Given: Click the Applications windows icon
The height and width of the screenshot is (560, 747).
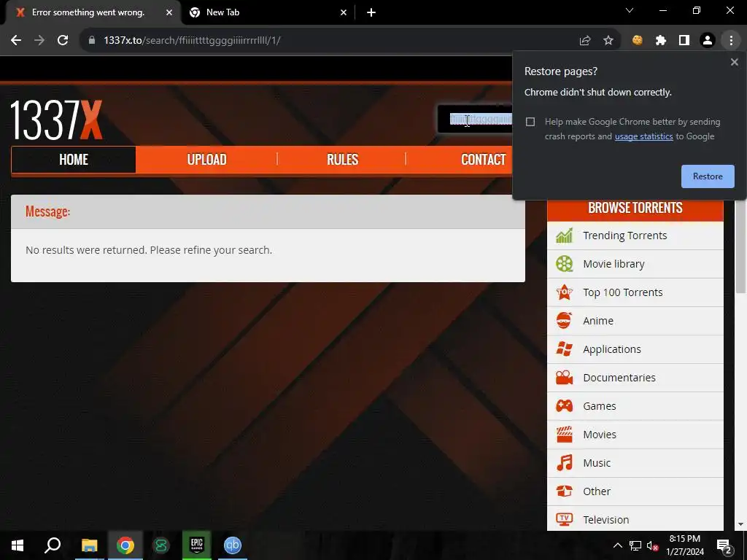Looking at the screenshot, I should [x=564, y=349].
